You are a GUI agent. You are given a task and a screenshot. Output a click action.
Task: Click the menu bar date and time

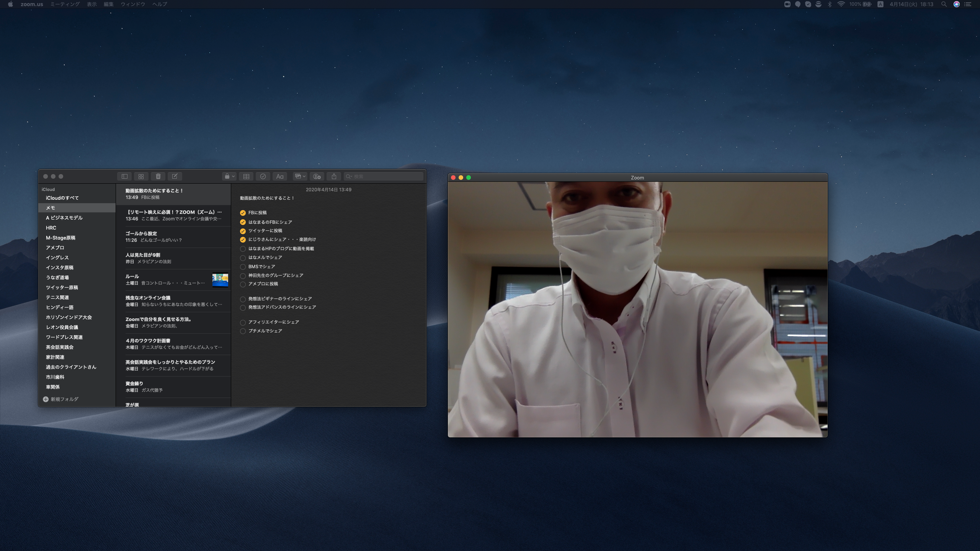point(911,4)
